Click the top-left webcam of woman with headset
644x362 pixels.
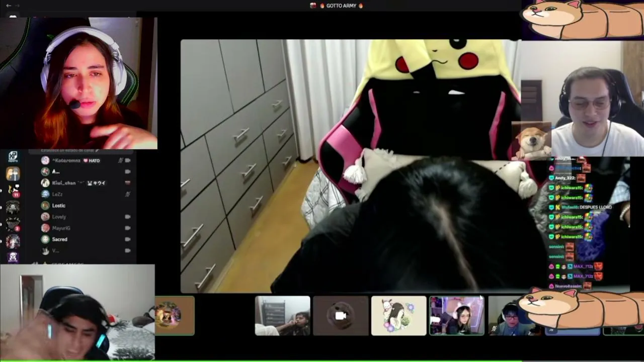(78, 83)
